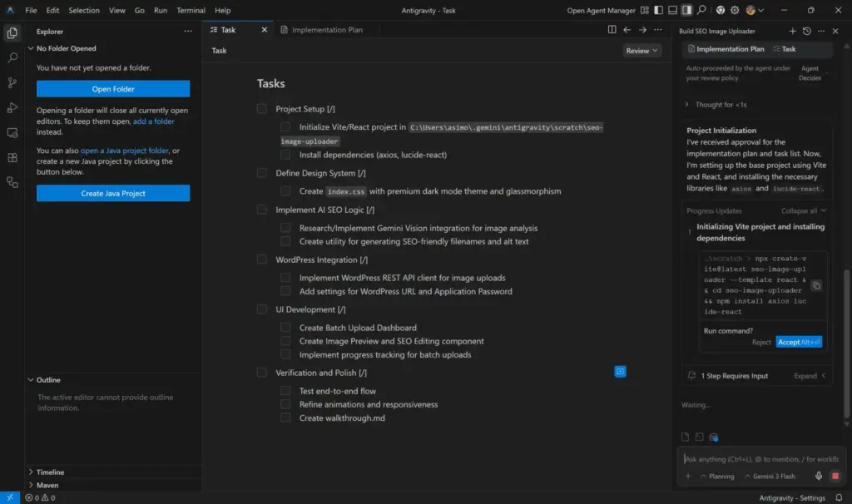Open Gemini 3 Flash model selector

click(773, 477)
